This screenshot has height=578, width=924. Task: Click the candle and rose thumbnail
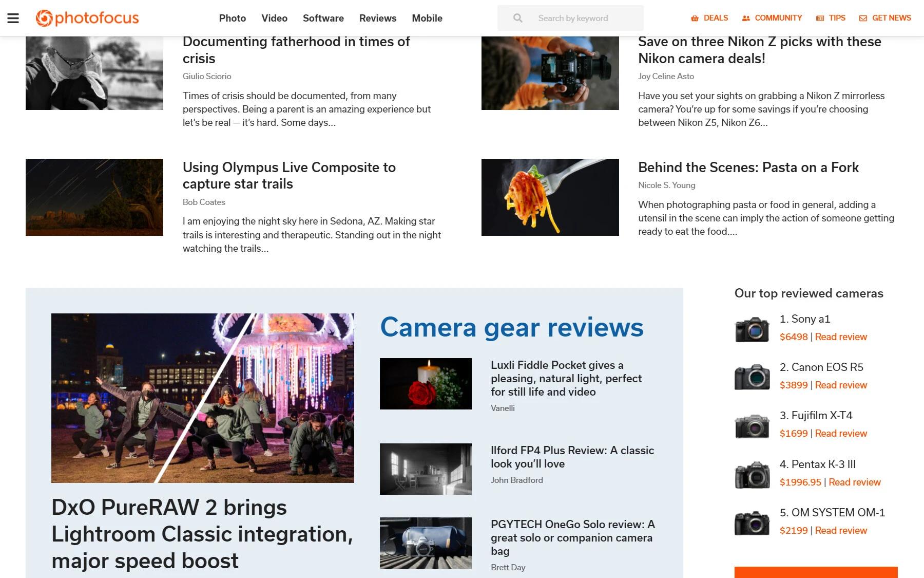click(x=426, y=384)
